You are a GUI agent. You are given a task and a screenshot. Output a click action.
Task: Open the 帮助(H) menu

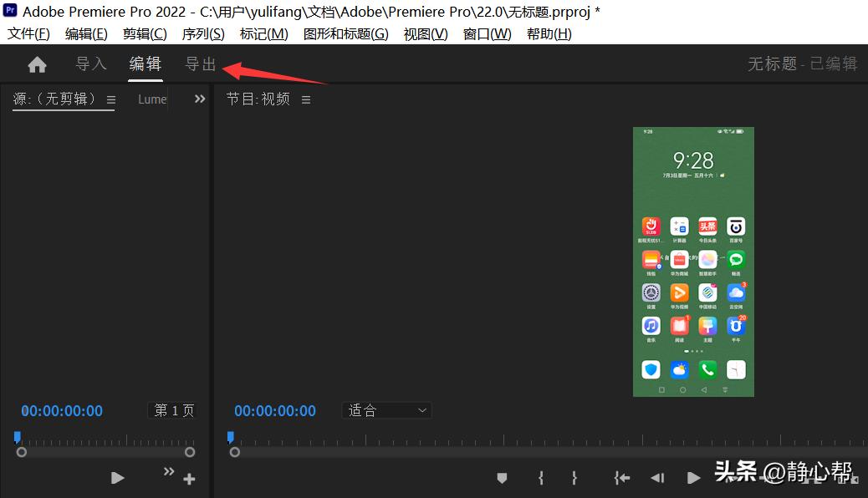point(549,34)
